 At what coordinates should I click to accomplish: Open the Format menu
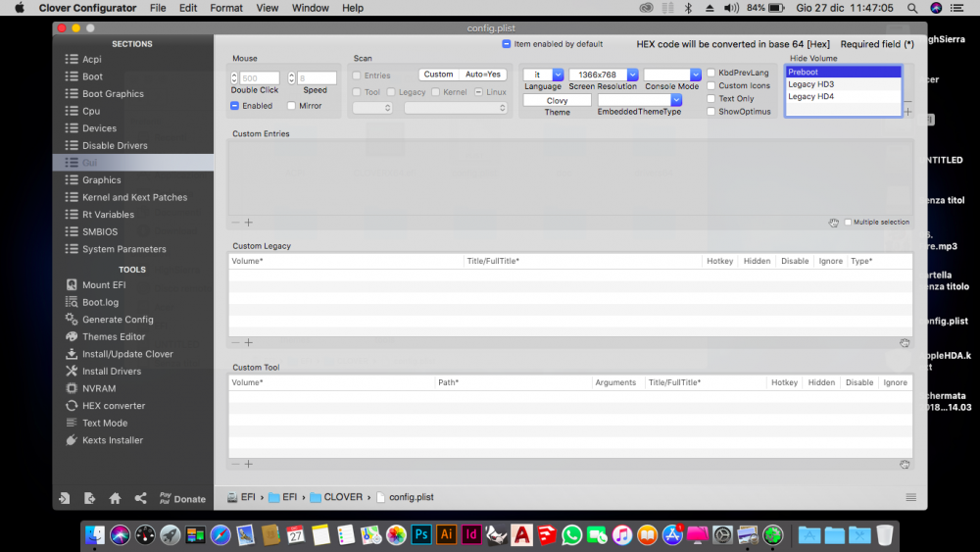tap(226, 8)
